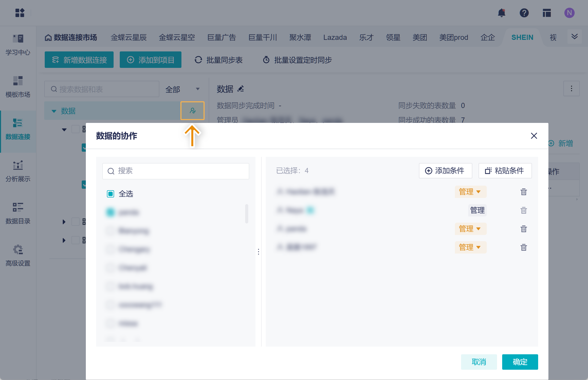The width and height of the screenshot is (588, 380).
Task: Click the edit pencil icon next to 数据 title
Action: (x=241, y=89)
